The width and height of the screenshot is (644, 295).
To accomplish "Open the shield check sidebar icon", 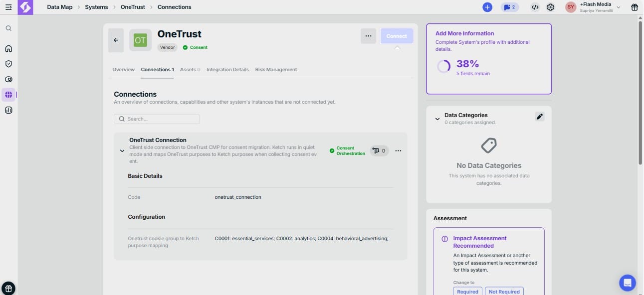I will pos(8,64).
